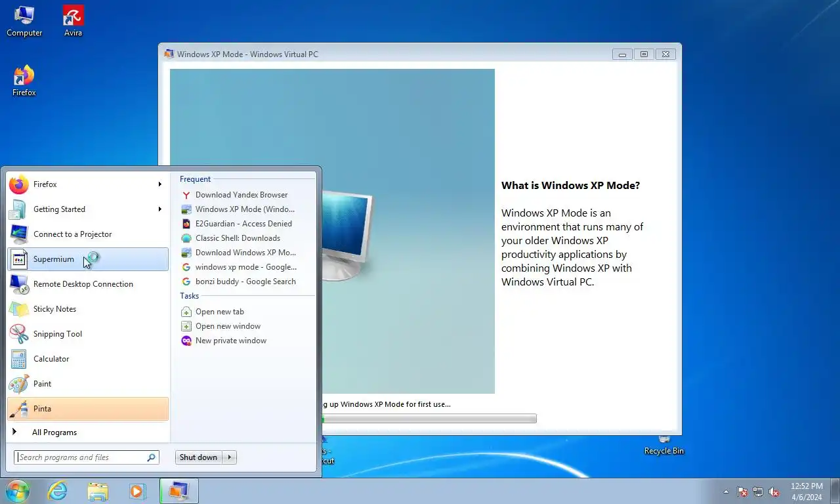Open the Shut down options arrow
Image resolution: width=840 pixels, height=504 pixels.
[230, 457]
